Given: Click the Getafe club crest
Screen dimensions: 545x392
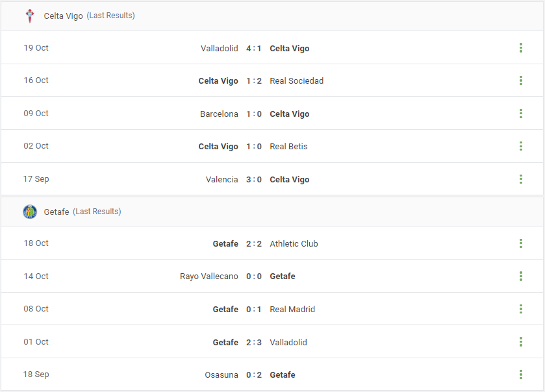Looking at the screenshot, I should click(30, 212).
